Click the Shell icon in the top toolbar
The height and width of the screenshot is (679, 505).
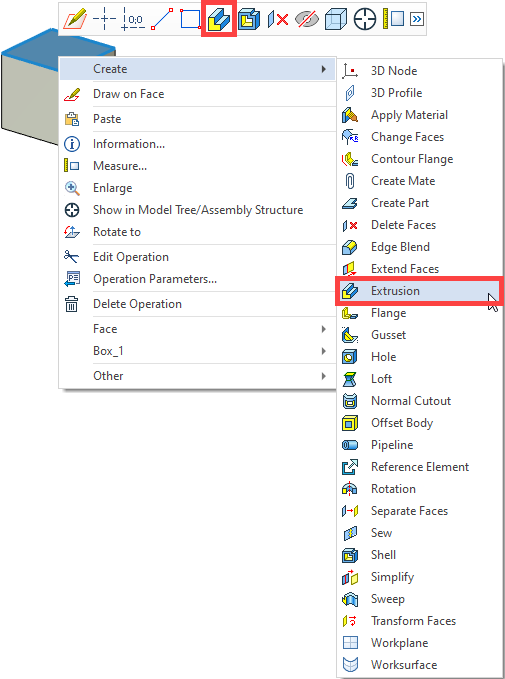(x=249, y=19)
